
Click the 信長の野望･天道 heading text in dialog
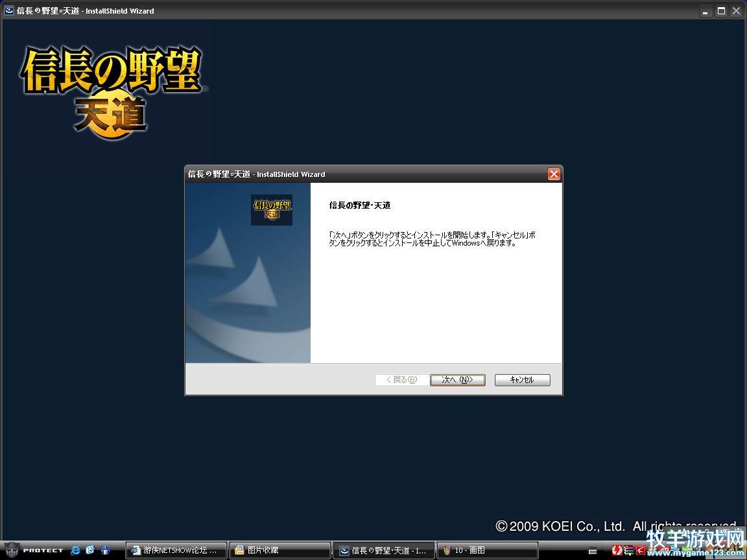pos(360,205)
